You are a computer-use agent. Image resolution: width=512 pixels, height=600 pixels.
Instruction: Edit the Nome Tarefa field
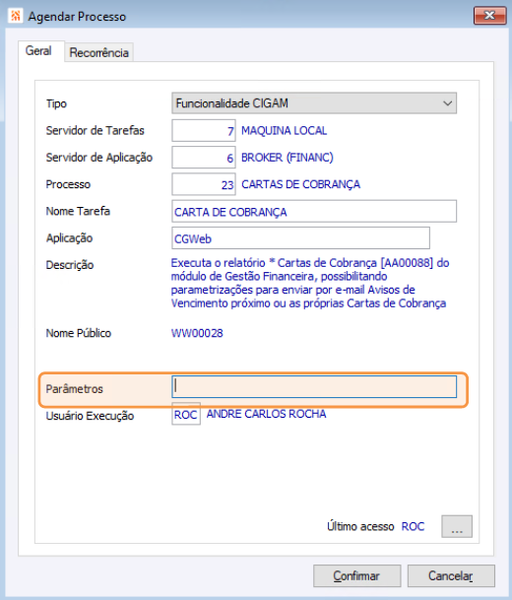pos(314,211)
